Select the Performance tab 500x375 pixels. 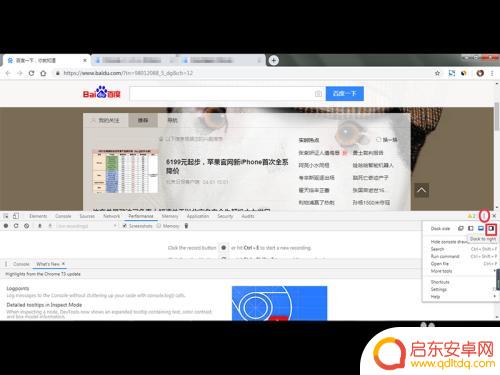click(x=141, y=216)
